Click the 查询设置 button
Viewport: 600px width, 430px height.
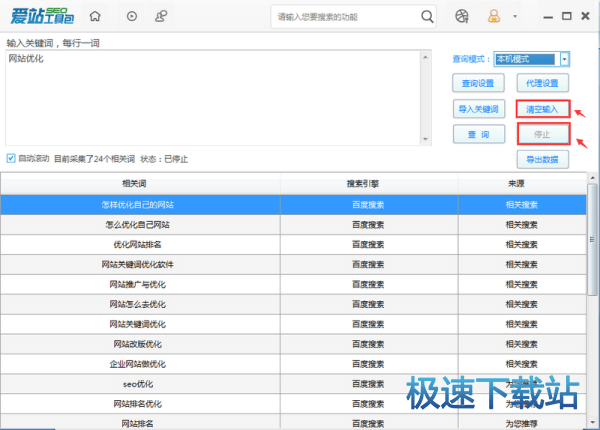478,83
